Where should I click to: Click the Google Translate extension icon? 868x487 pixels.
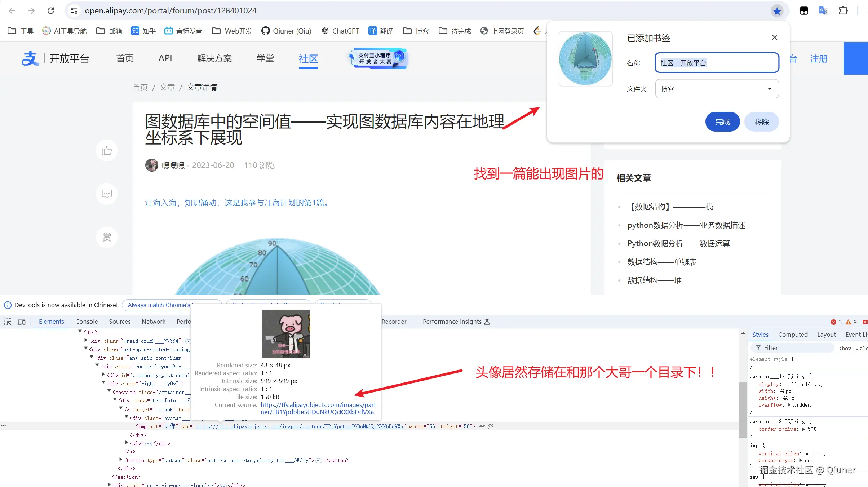point(823,11)
